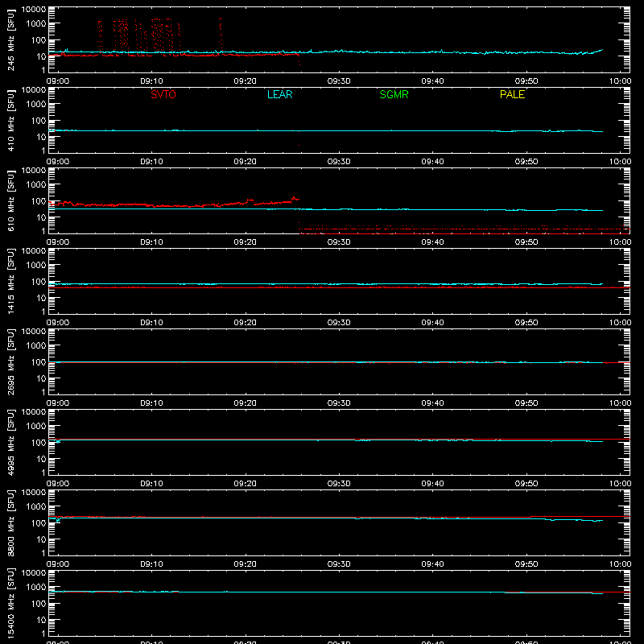Viewport: 644px width, 644px height.
Task: Click 10:00 time label under 8800 MHz panel
Action: tap(620, 564)
